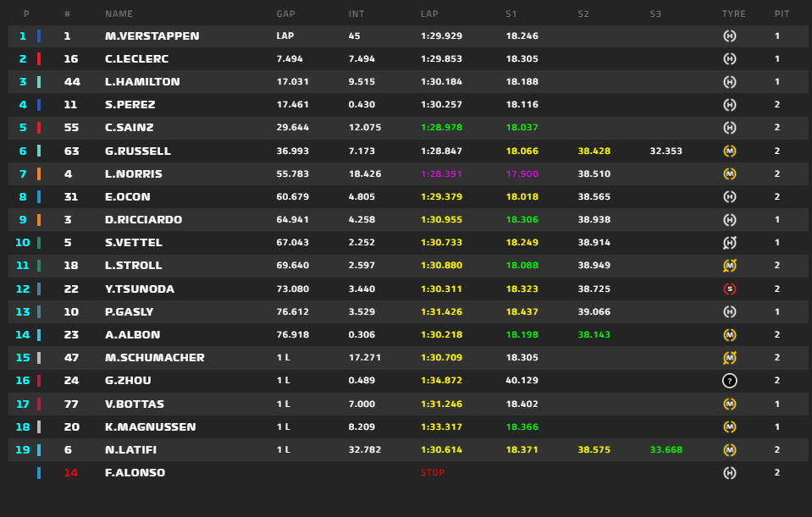Screen dimensions: 812x517
Task: Click Norris's medium tyre icon
Action: (729, 174)
